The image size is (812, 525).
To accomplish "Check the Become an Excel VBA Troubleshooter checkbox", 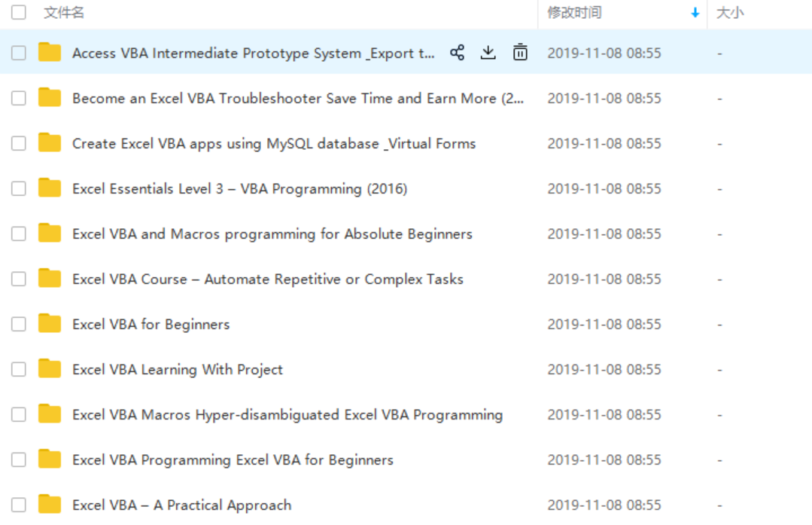I will [19, 98].
